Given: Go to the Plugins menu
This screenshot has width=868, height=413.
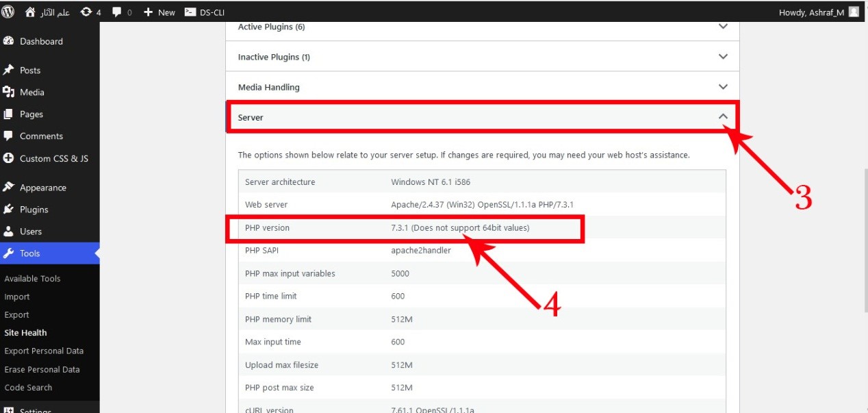Looking at the screenshot, I should point(34,210).
